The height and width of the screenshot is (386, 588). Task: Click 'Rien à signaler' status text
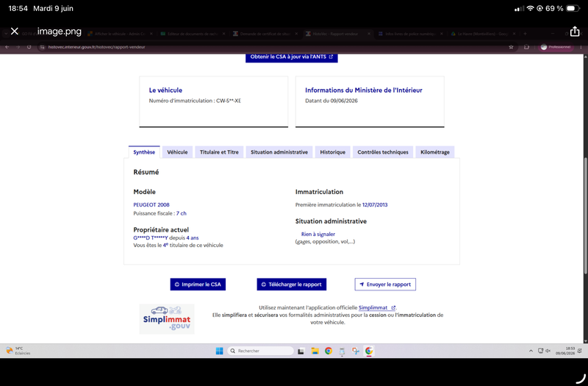(x=318, y=234)
